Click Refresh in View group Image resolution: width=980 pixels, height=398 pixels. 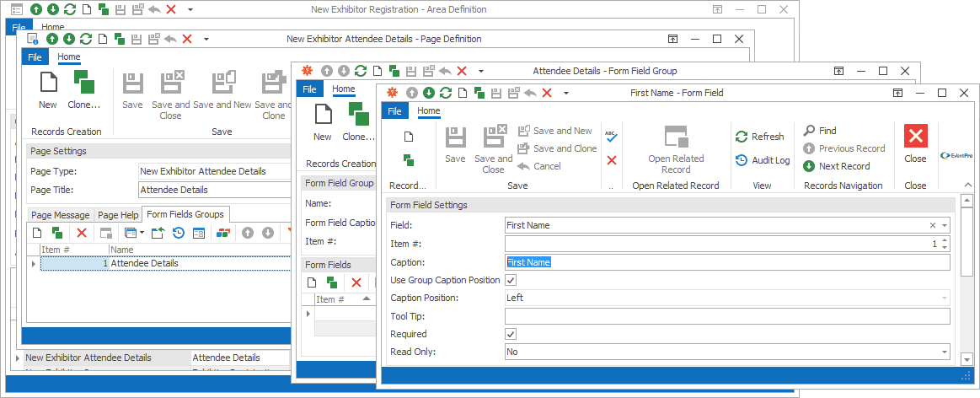[759, 137]
